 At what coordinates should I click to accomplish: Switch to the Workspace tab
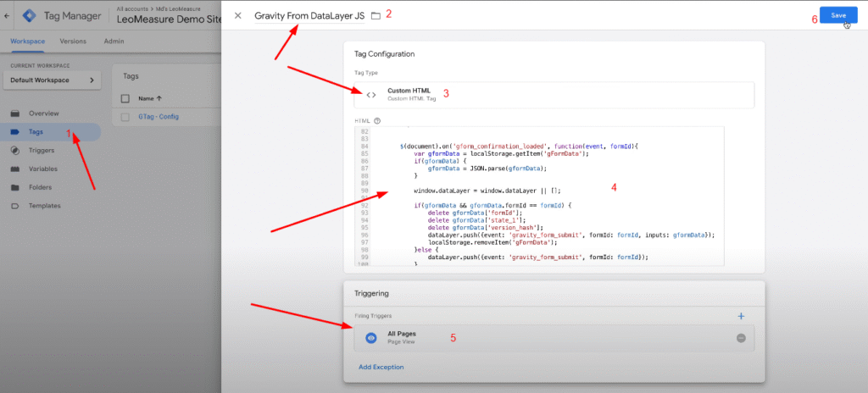[28, 42]
